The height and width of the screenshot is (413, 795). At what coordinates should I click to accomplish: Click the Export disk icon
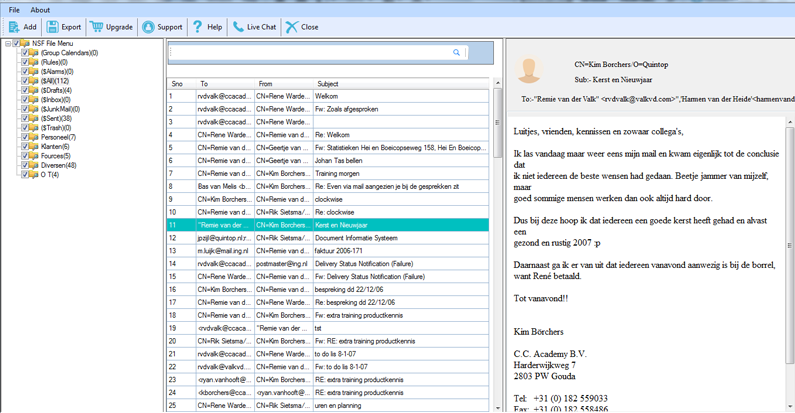click(x=52, y=27)
